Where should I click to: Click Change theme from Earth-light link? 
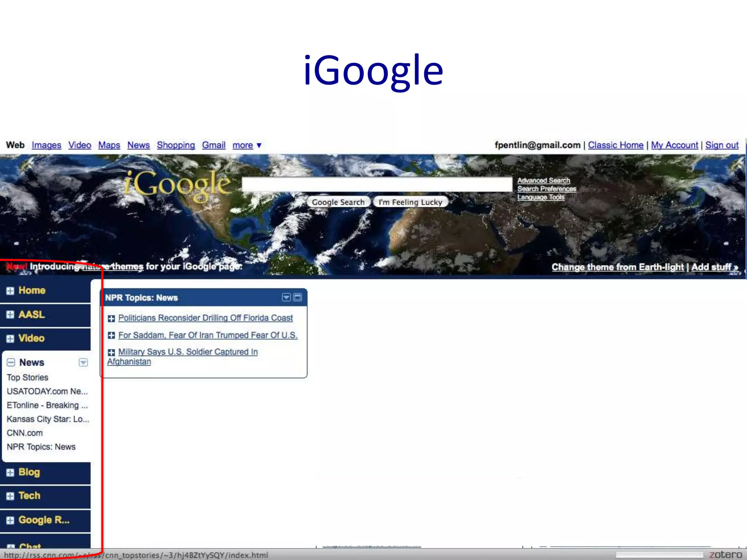click(x=617, y=267)
